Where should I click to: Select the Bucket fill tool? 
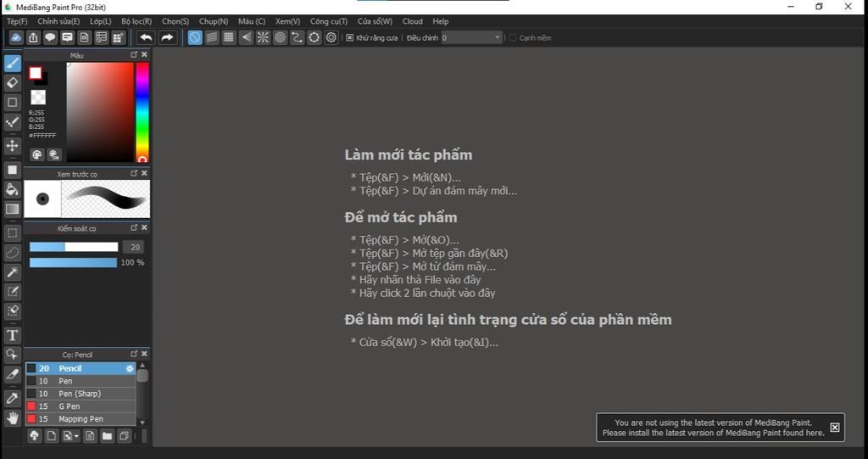pyautogui.click(x=12, y=189)
